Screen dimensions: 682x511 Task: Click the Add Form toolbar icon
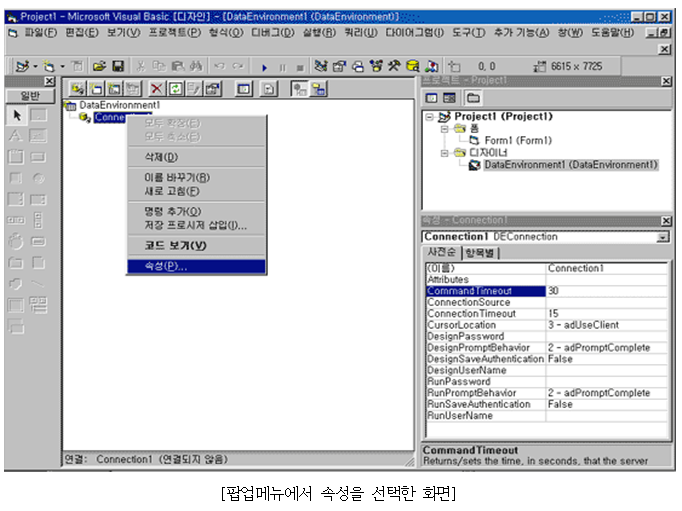pyautogui.click(x=49, y=67)
